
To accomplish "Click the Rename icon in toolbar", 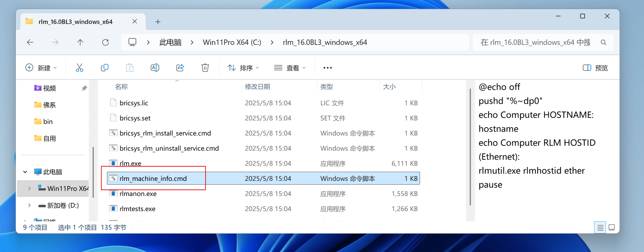I will pyautogui.click(x=155, y=68).
